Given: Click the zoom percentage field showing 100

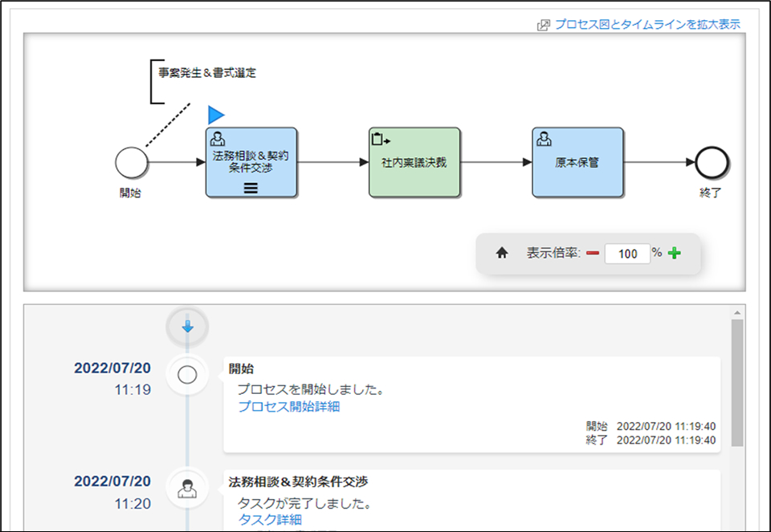Looking at the screenshot, I should click(627, 254).
